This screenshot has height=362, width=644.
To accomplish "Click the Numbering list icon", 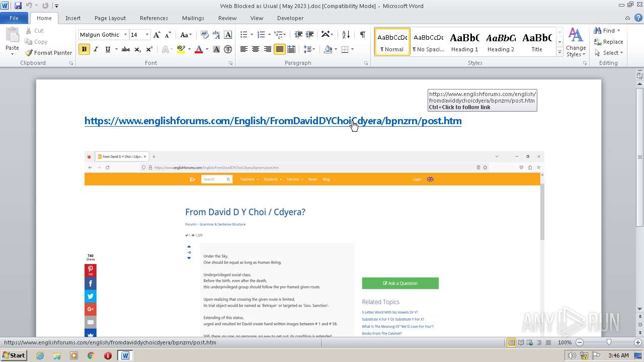I will 261,35.
